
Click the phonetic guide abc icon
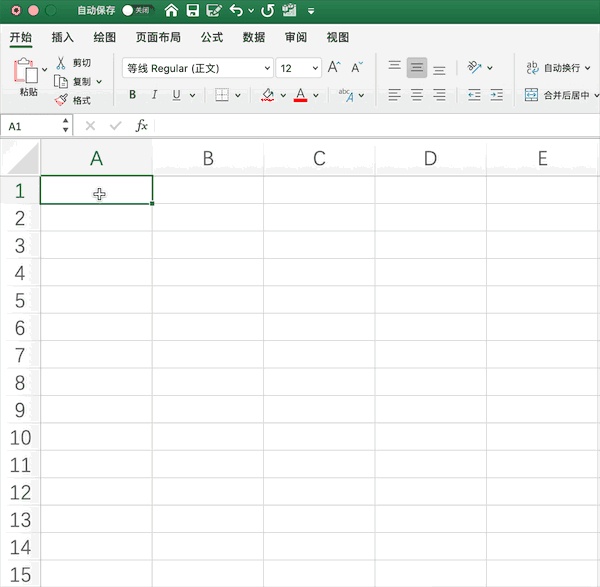click(x=346, y=95)
